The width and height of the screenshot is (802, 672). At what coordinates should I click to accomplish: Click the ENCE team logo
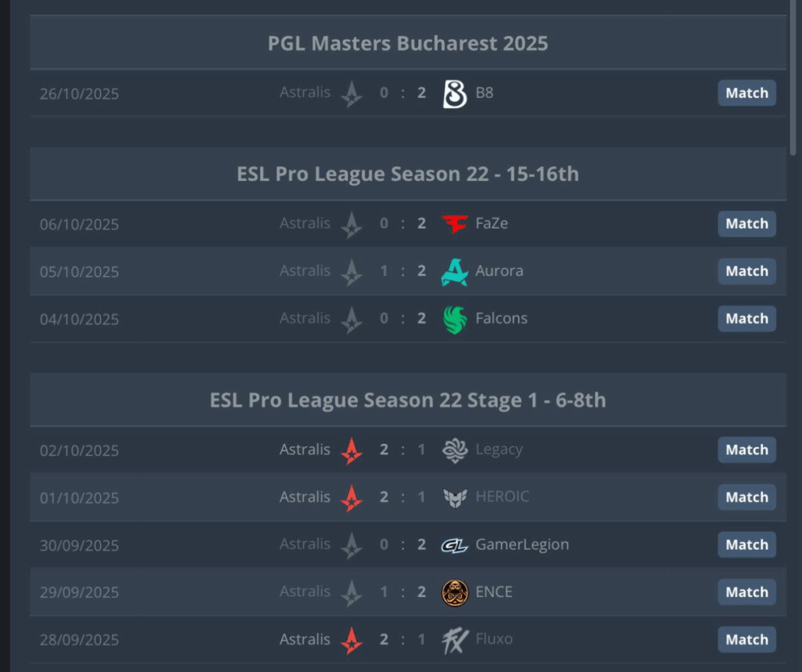point(454,592)
